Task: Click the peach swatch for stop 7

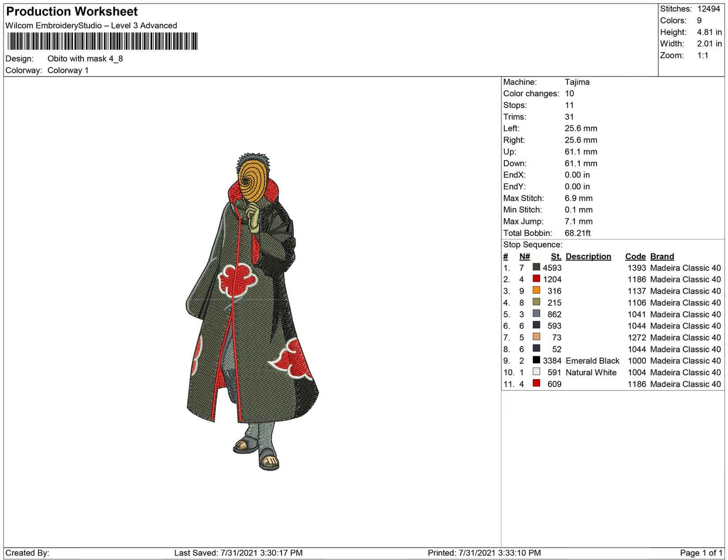Action: tap(537, 337)
